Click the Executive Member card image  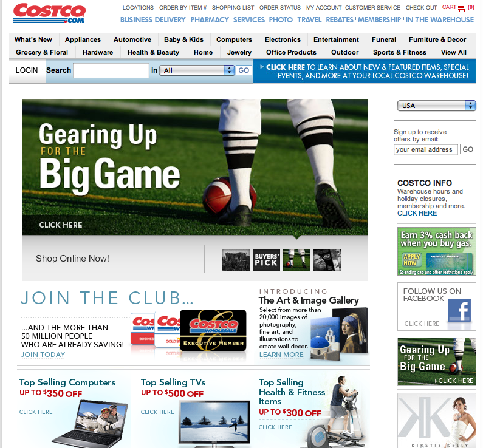213,330
